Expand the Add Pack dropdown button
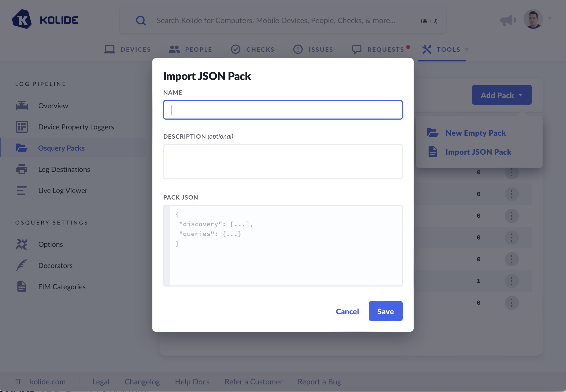The height and width of the screenshot is (392, 566). 502,95
